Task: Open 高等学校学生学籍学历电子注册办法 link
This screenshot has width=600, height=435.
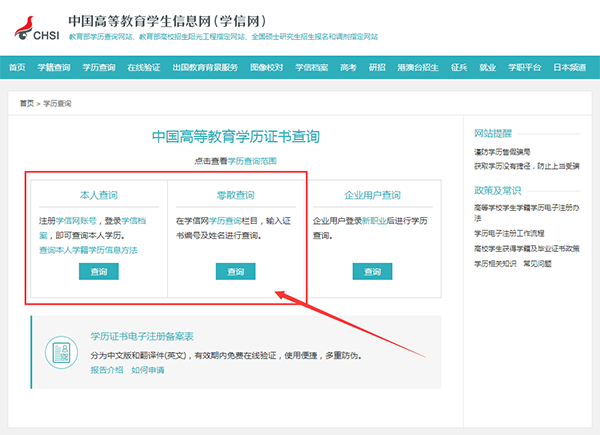Action: 527,213
